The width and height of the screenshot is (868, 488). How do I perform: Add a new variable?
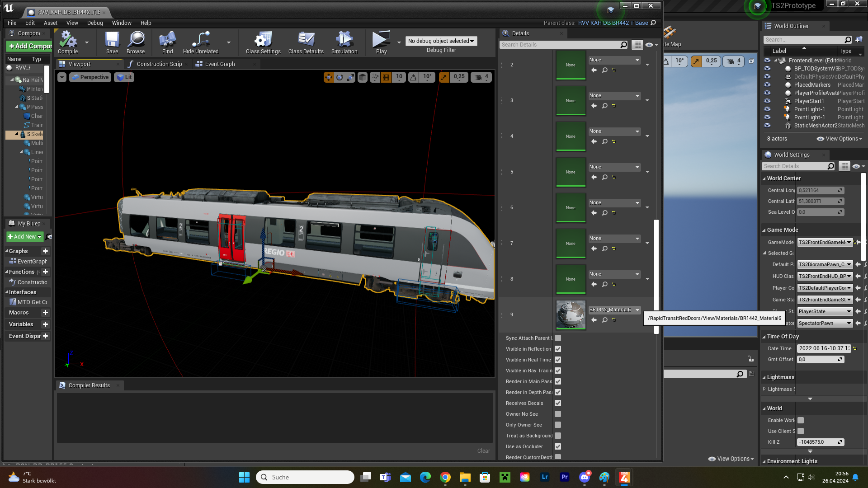45,324
